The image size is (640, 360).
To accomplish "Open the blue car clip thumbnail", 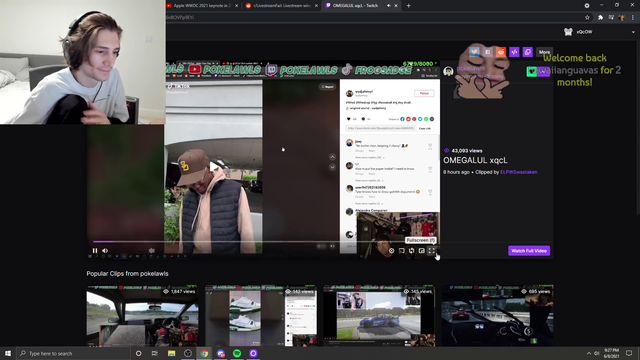I will 379,316.
